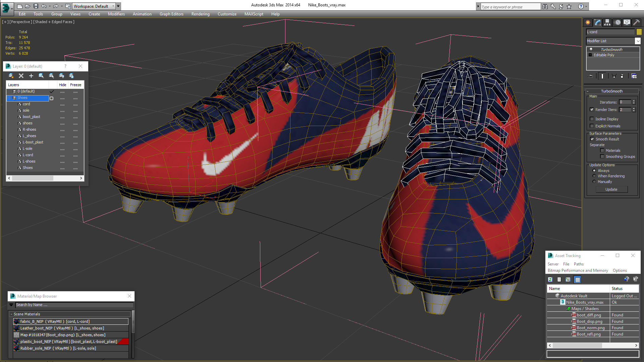Switch Asset Tracking to tree view

pyautogui.click(x=568, y=280)
